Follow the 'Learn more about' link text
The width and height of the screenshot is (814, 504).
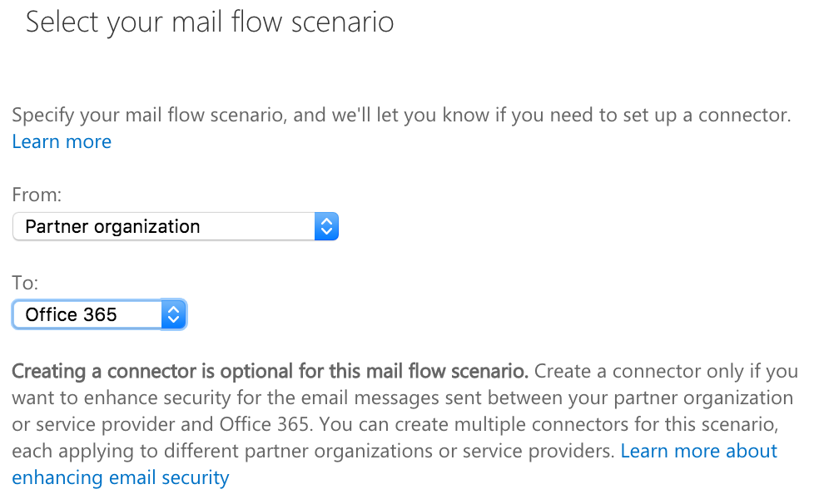click(x=698, y=451)
